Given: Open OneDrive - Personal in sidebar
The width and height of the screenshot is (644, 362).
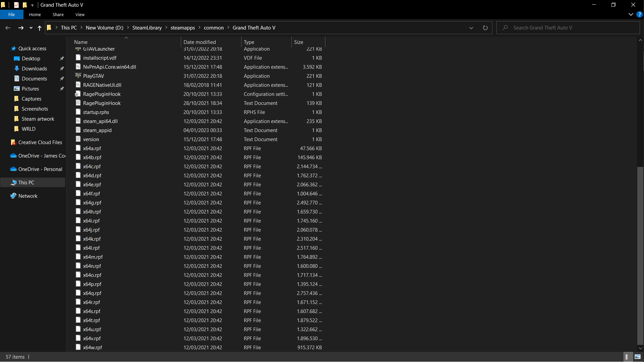Looking at the screenshot, I should click(40, 169).
